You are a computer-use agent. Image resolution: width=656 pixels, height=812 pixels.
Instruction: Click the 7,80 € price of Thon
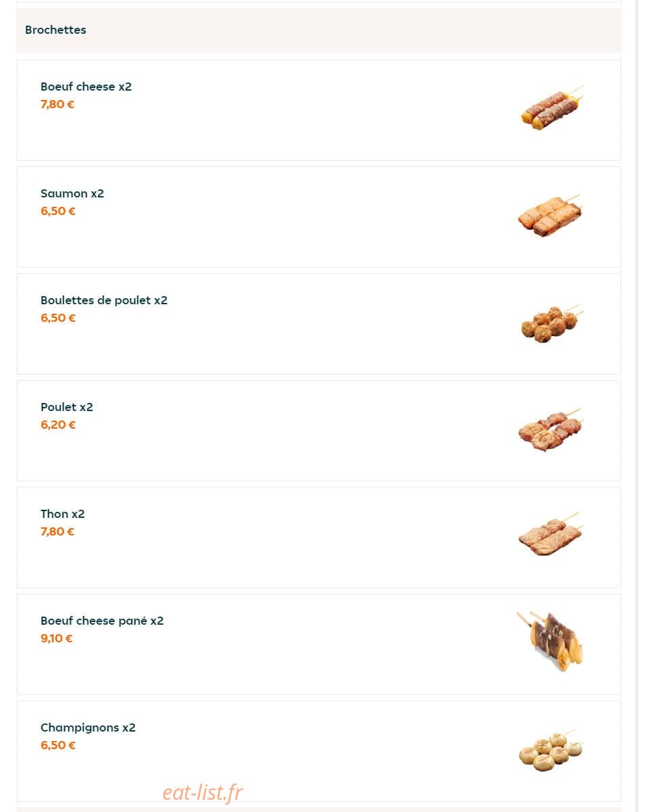click(57, 531)
